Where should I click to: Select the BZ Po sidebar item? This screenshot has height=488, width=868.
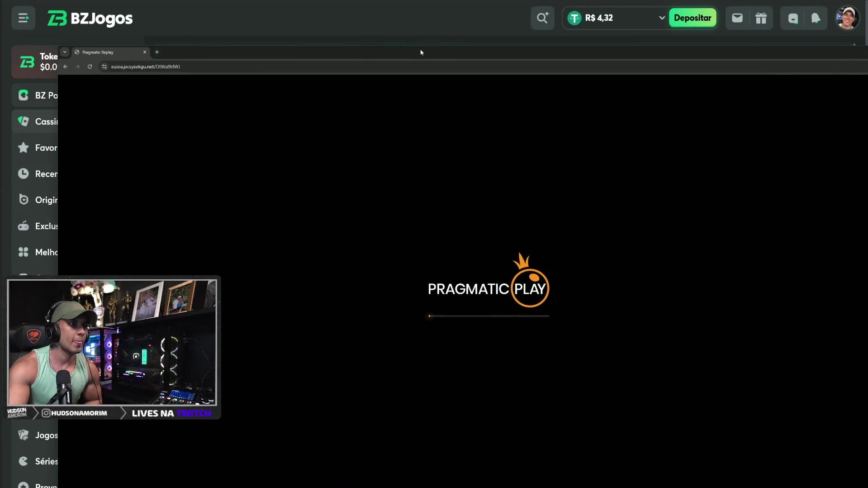tap(35, 96)
